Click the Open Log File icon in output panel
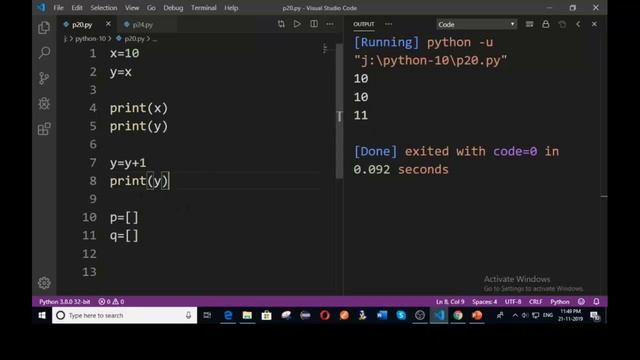Screen dimensions: 640x360 click(562, 24)
